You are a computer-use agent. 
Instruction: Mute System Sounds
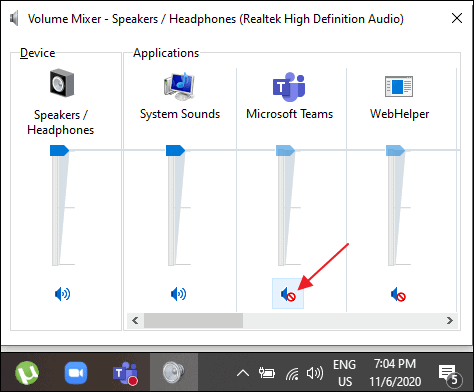178,294
